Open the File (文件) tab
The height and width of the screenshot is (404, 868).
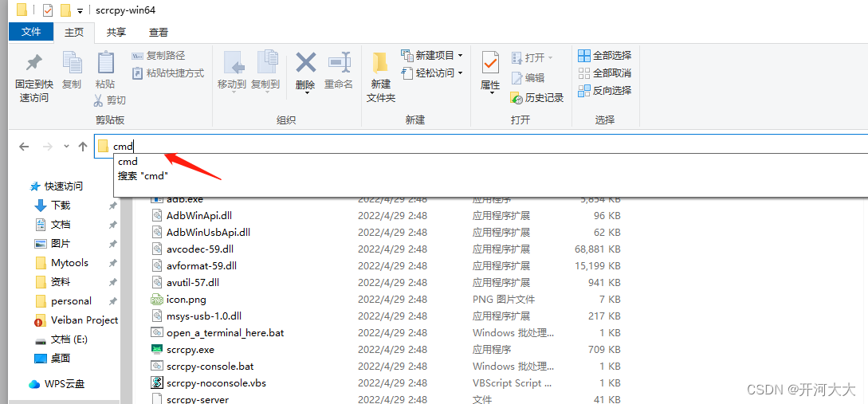[x=32, y=32]
